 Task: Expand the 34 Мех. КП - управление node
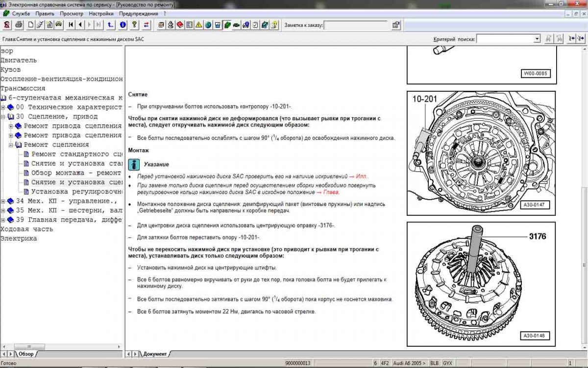(3, 201)
